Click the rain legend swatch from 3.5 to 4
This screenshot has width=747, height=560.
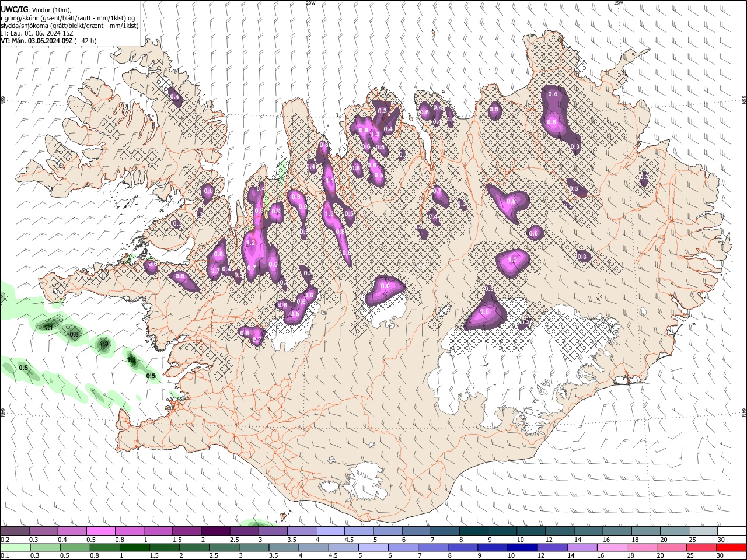tap(284, 547)
